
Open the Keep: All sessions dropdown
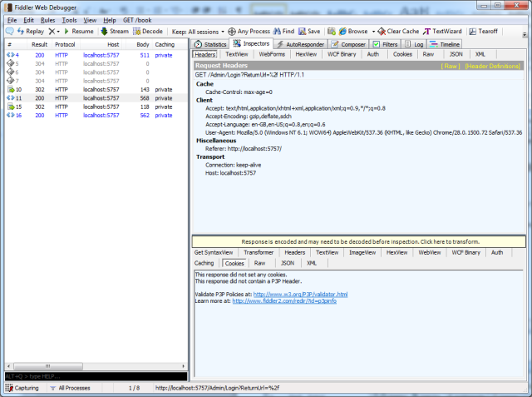[x=198, y=32]
